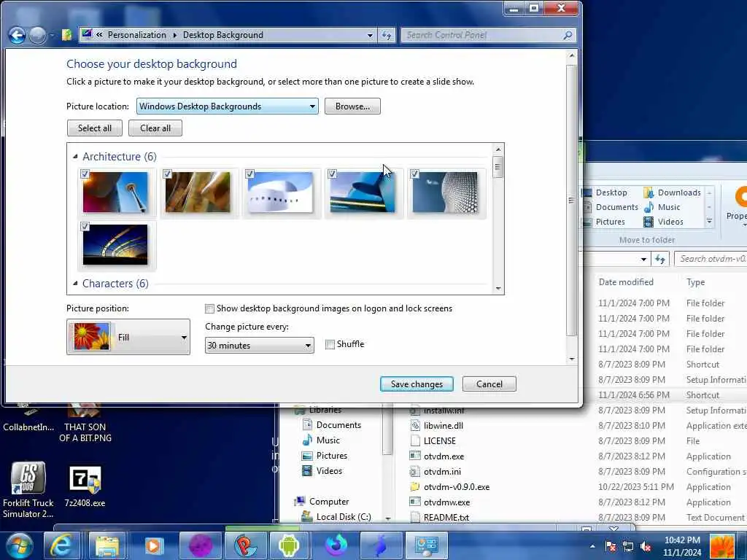Launch the media player taskbar icon
The height and width of the screenshot is (560, 747).
(x=153, y=545)
